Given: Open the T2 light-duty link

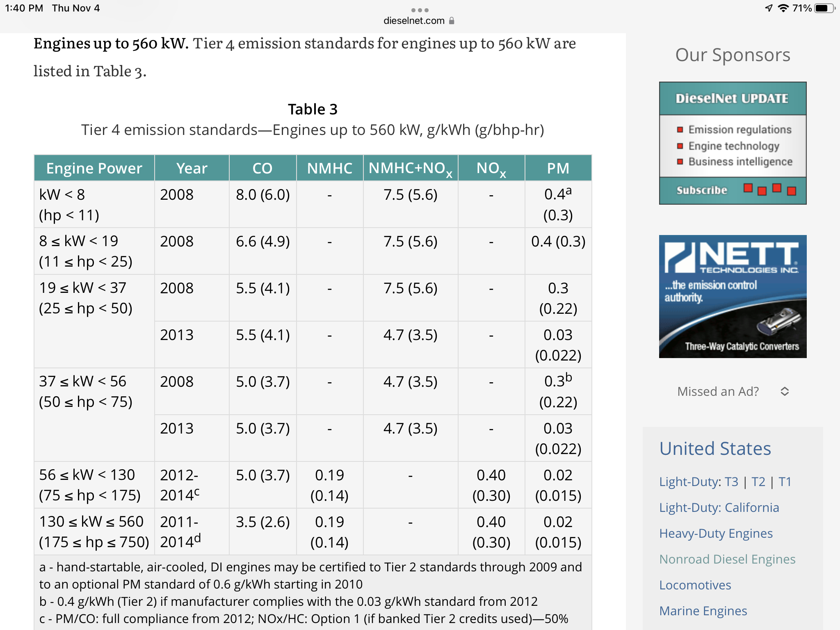Looking at the screenshot, I should 758,482.
